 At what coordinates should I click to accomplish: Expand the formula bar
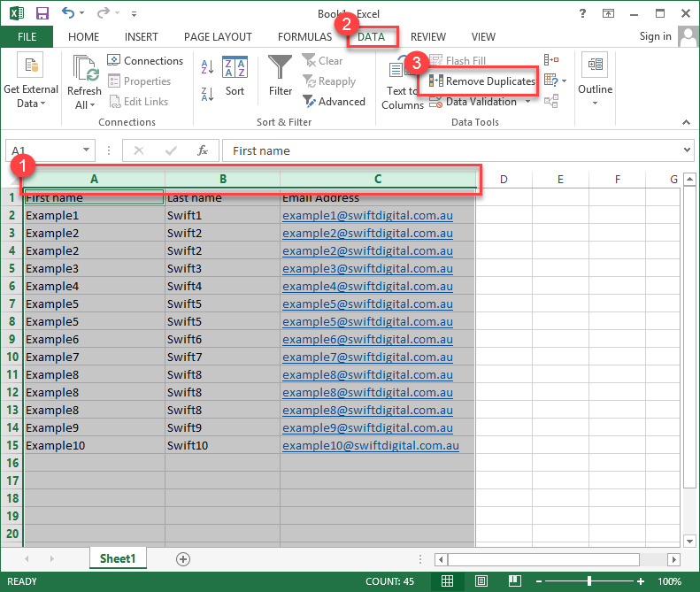687,150
